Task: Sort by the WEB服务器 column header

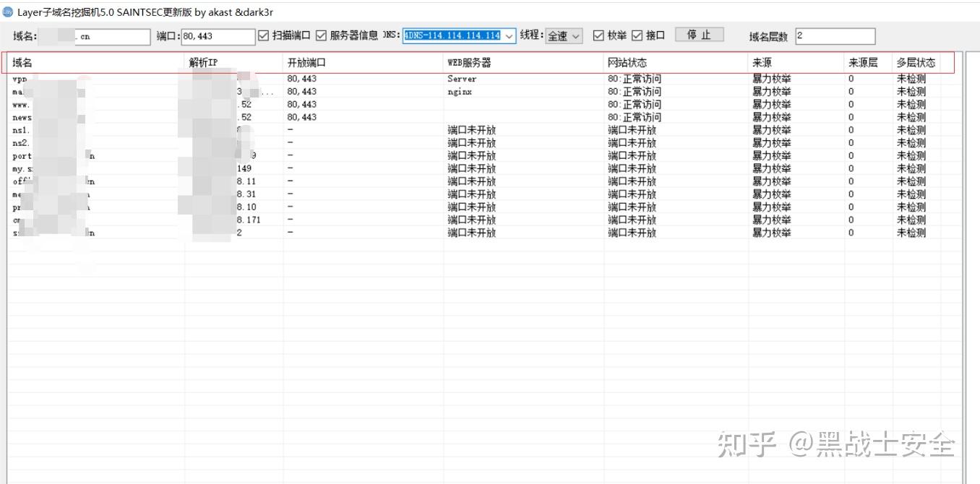Action: [523, 63]
